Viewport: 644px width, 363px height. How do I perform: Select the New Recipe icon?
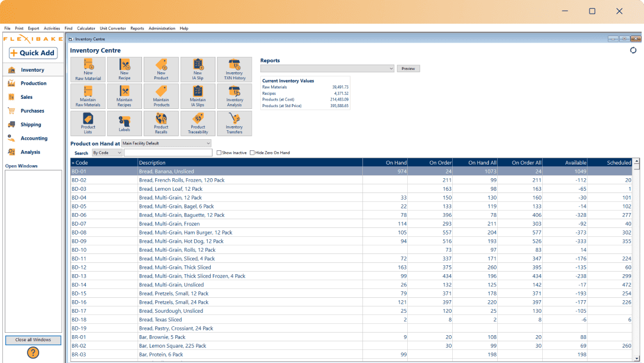124,69
